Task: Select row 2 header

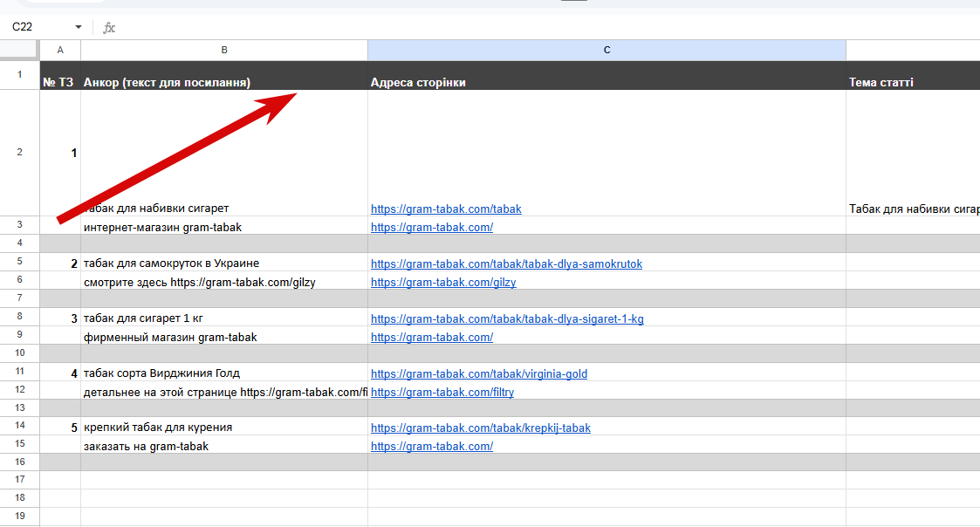Action: [19, 153]
